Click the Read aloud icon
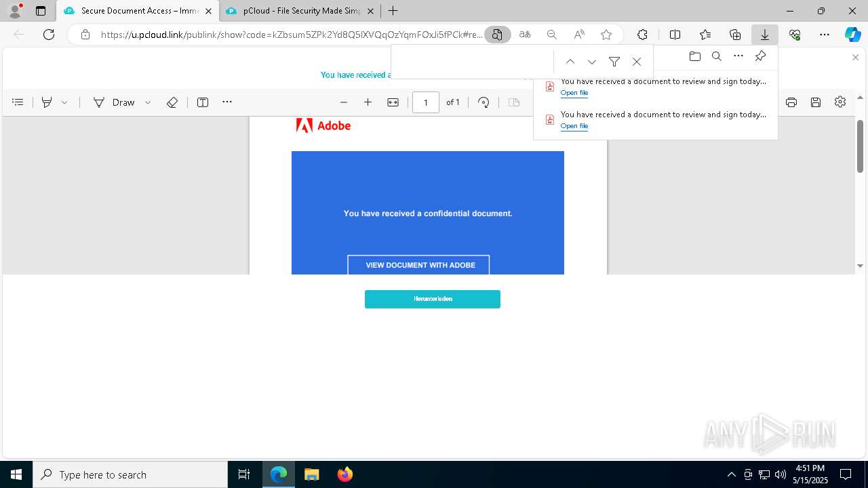Screen dimensions: 868x488 click(x=579, y=35)
